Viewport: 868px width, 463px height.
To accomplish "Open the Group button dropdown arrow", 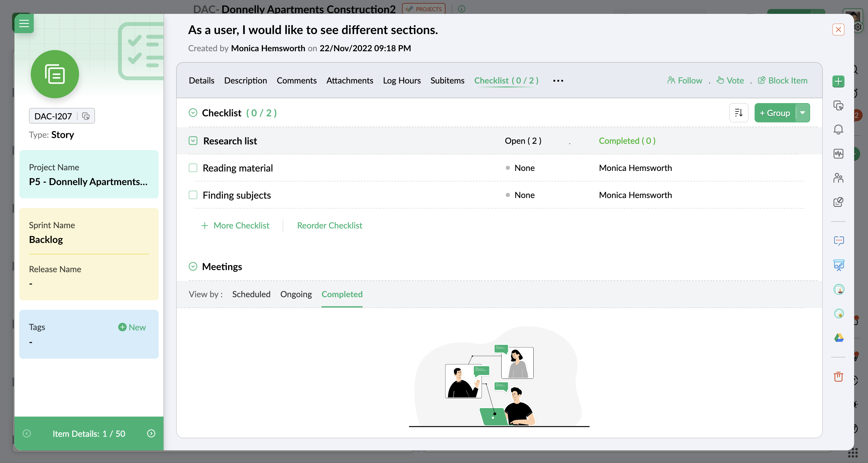I will pos(803,113).
